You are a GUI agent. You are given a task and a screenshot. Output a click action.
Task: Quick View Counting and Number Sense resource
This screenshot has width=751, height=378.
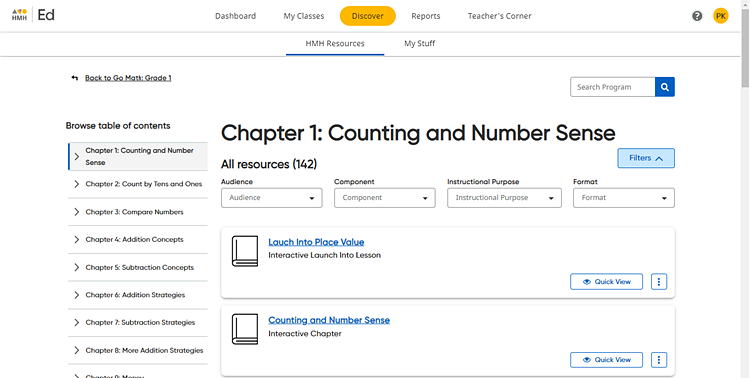click(x=606, y=360)
